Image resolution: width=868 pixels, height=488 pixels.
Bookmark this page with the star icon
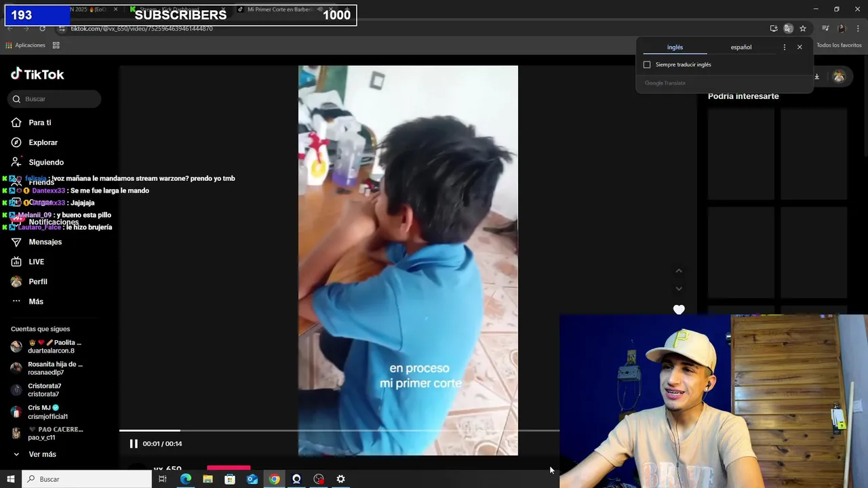pyautogui.click(x=803, y=28)
